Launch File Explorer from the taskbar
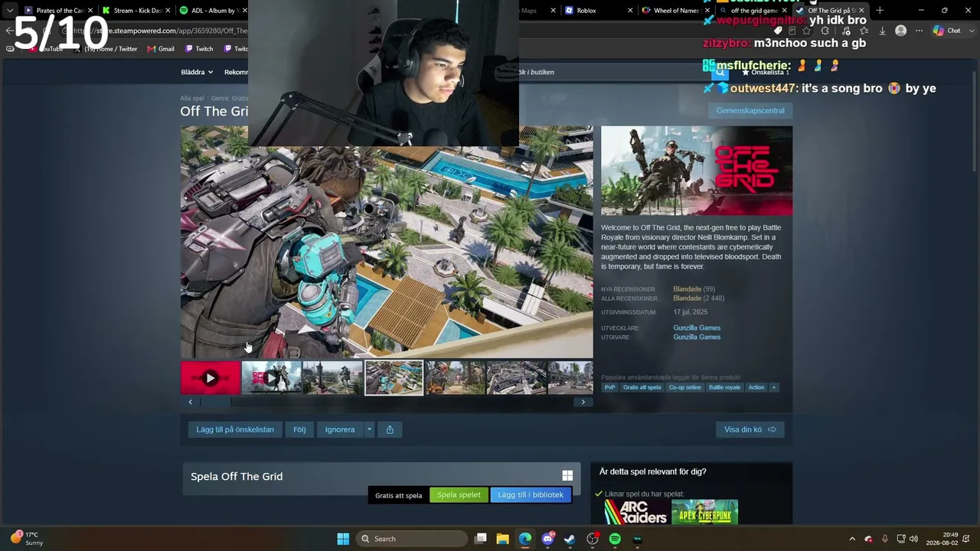The image size is (980, 551). coord(502,539)
